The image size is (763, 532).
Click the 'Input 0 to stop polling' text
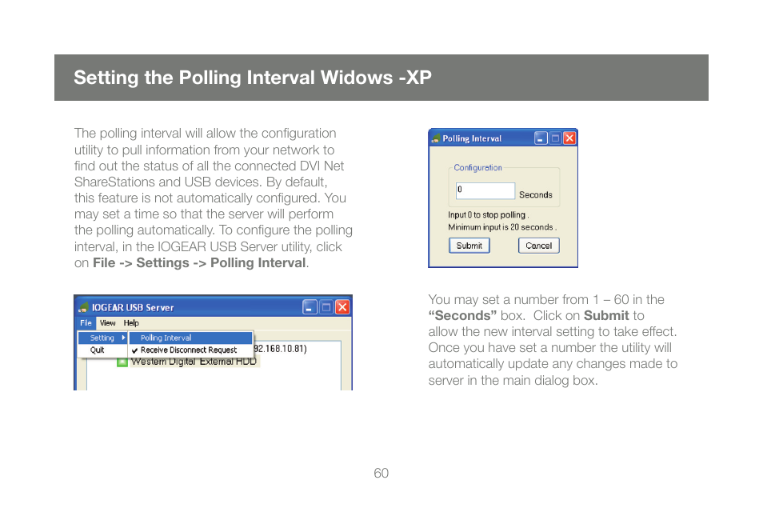488,214
